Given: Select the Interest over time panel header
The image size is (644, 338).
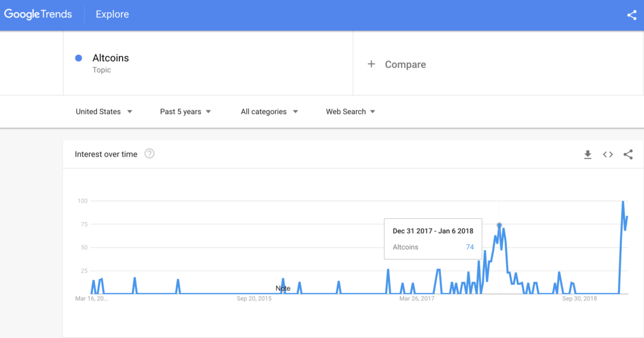Looking at the screenshot, I should (105, 154).
